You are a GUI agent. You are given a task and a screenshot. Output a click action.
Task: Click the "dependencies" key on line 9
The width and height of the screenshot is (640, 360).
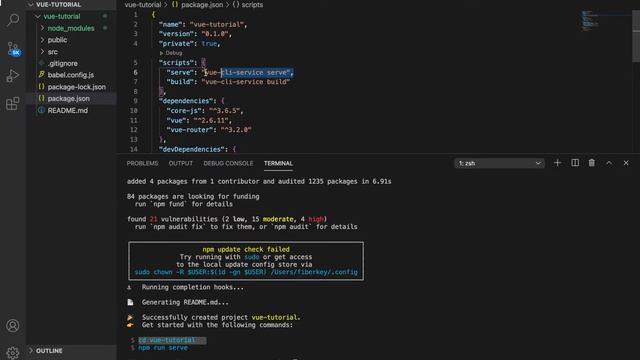point(186,101)
